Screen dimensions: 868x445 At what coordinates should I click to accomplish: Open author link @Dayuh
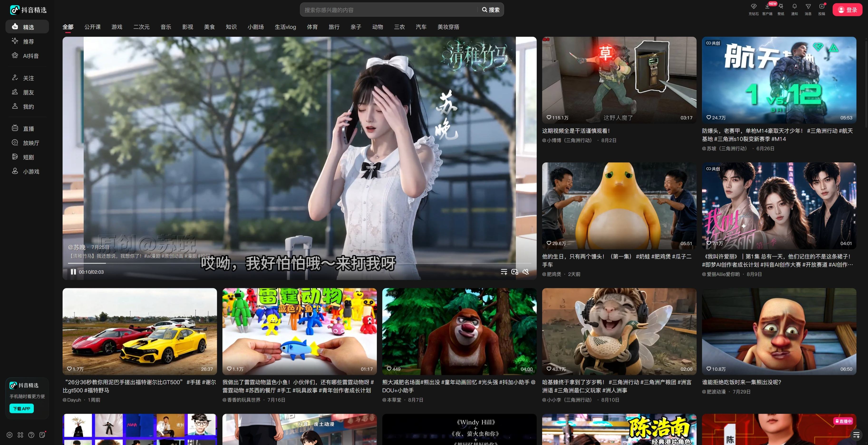pos(72,400)
